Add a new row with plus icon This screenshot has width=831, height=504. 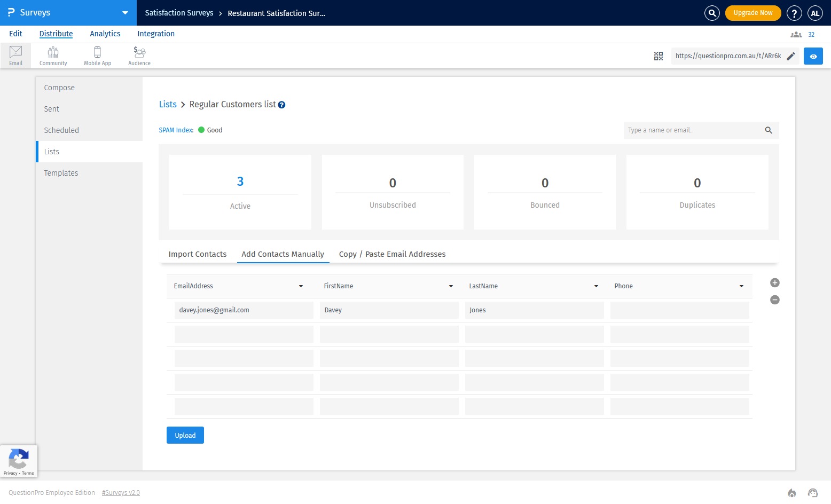[x=775, y=283]
